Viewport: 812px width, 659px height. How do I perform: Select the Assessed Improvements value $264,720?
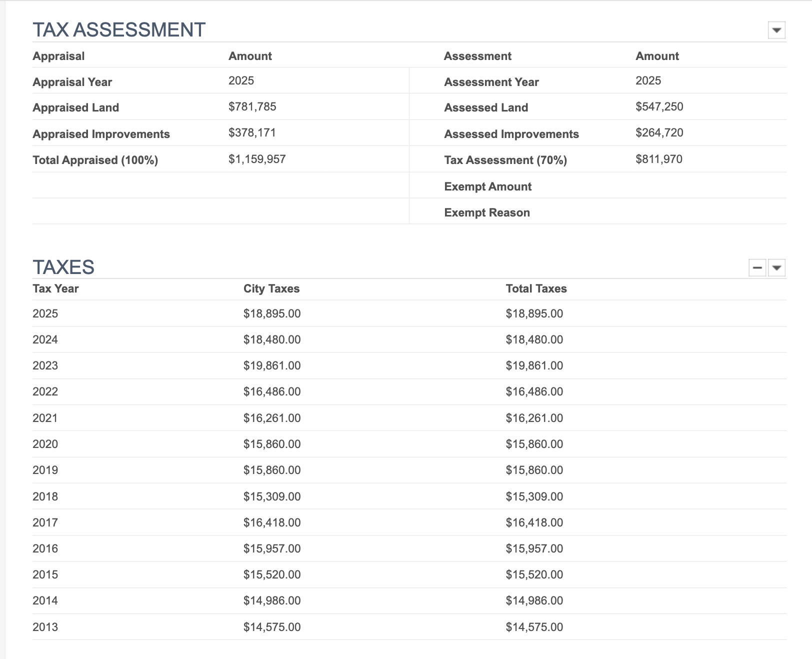pos(659,132)
